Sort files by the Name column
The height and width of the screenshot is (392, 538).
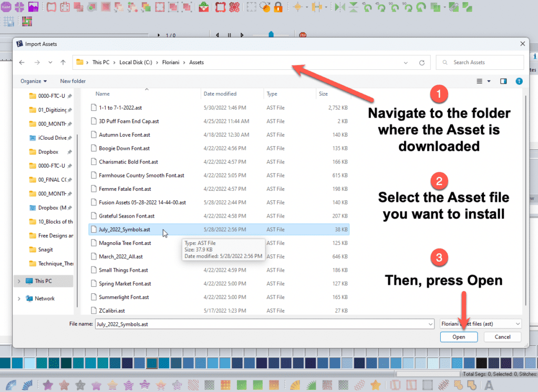102,94
